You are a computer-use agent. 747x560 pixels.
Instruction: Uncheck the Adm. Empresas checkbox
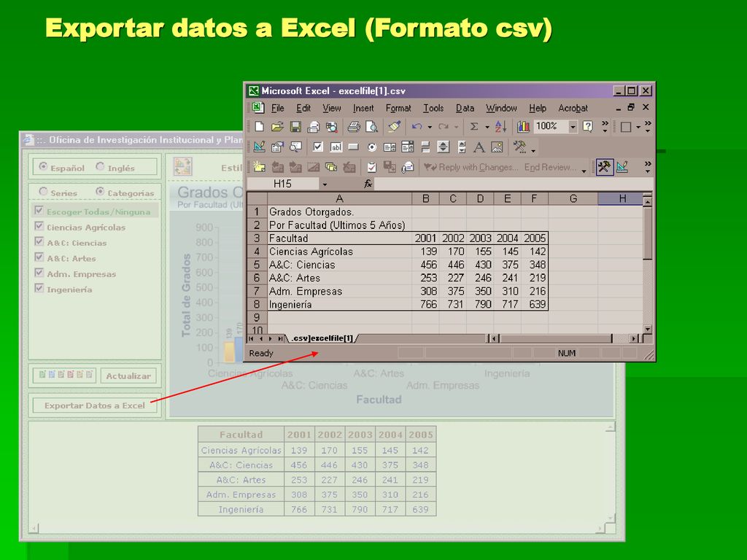pos(39,273)
